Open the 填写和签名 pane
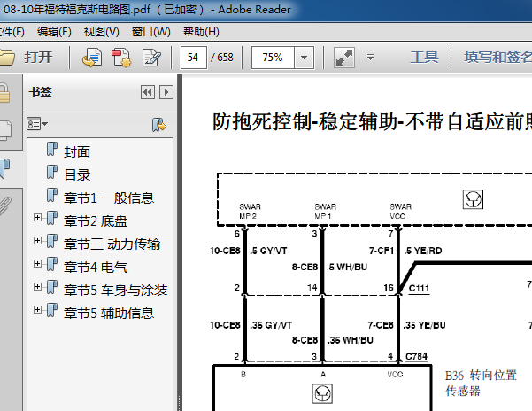 [x=498, y=57]
